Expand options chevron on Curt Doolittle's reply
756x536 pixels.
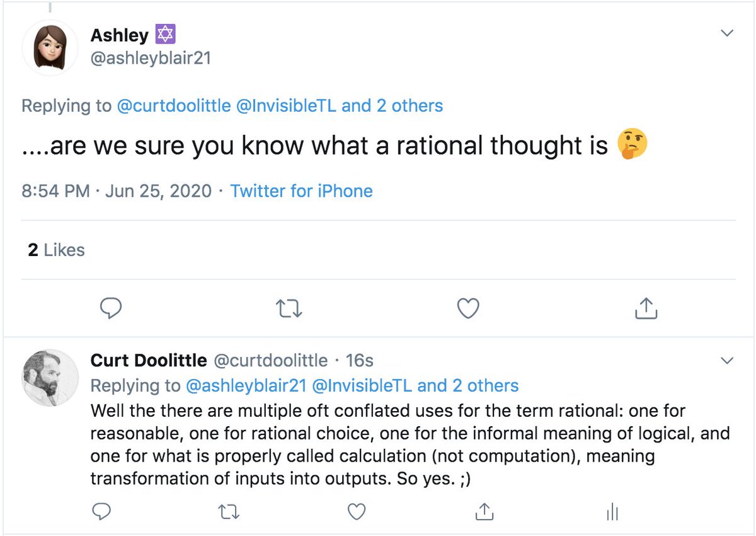(727, 361)
